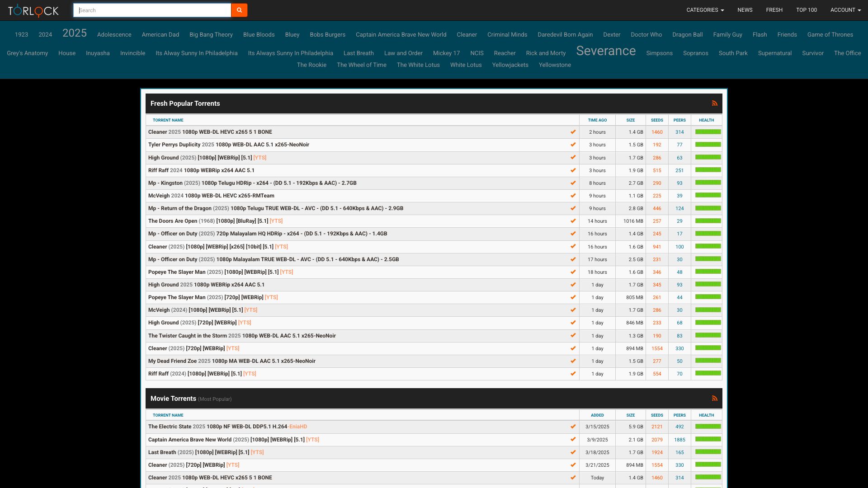
Task: Open the Fresh menu item
Action: click(x=774, y=10)
